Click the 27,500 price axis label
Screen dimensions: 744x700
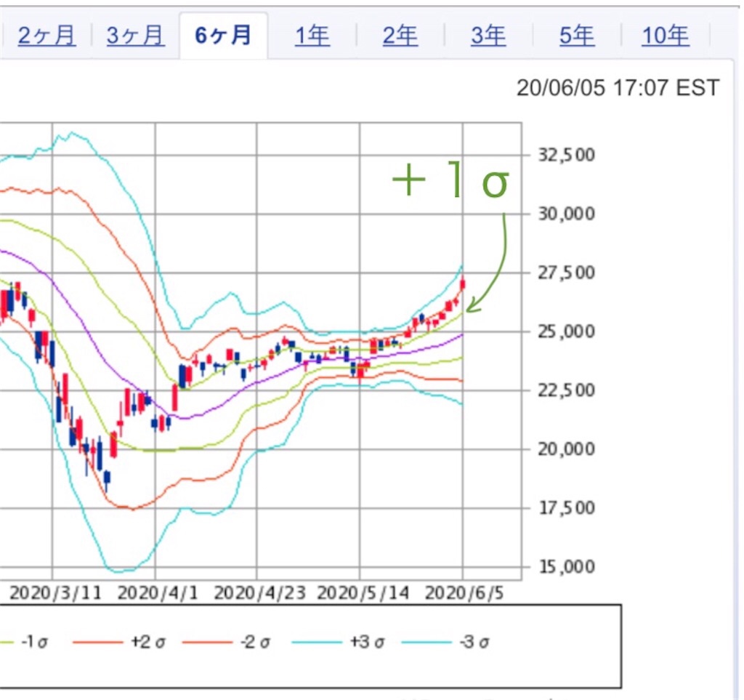tap(566, 273)
